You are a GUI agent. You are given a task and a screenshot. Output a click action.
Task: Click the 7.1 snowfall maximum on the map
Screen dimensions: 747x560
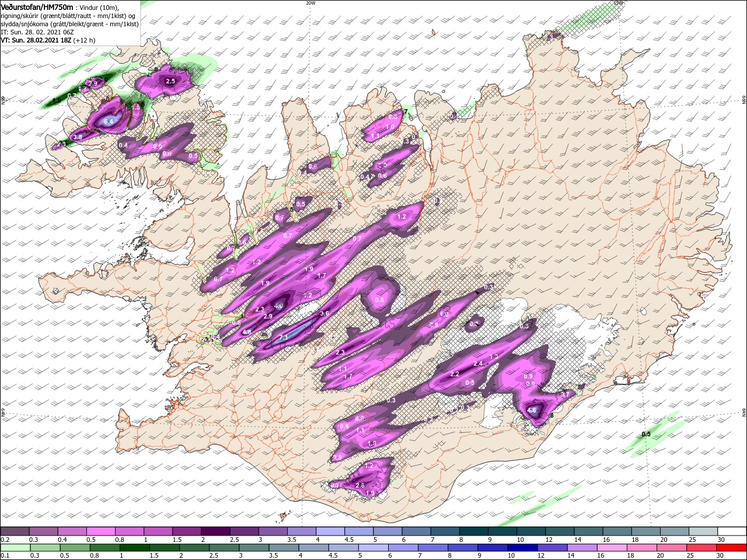(284, 338)
